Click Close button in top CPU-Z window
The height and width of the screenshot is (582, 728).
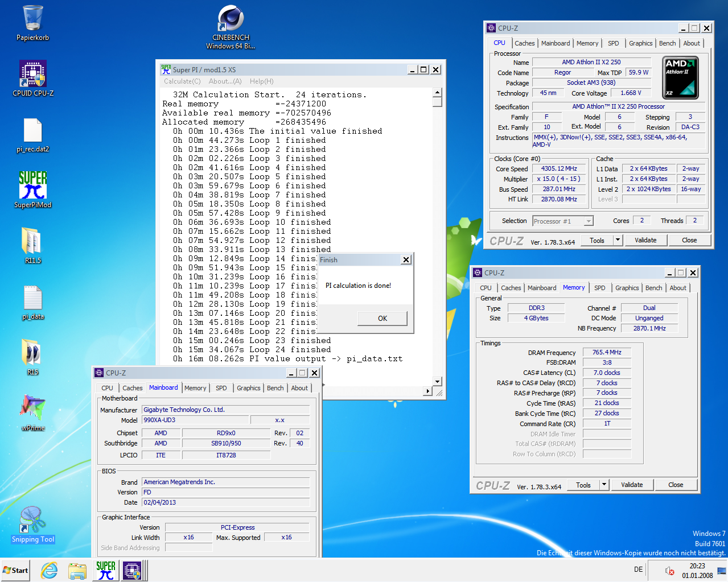(x=689, y=240)
